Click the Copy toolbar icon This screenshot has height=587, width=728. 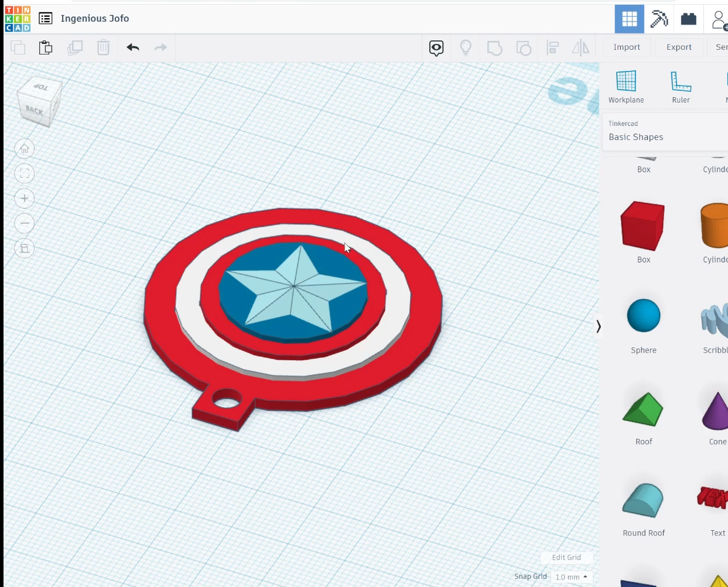18,47
